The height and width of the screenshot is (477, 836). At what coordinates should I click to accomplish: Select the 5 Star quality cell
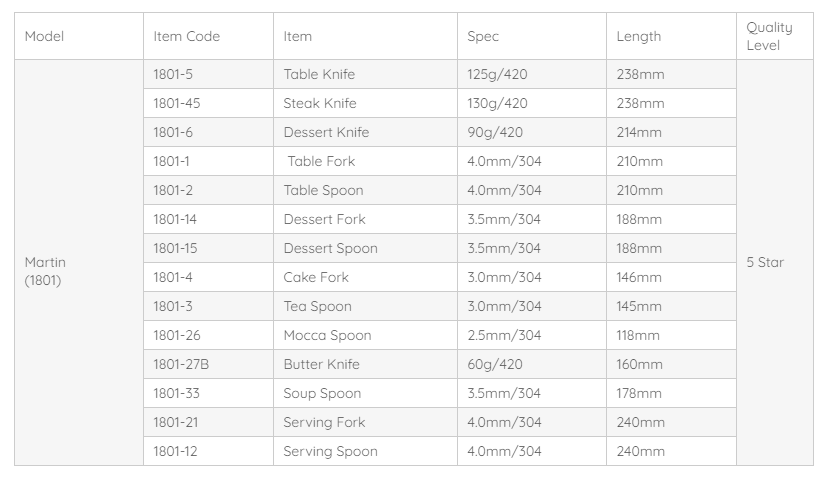click(765, 262)
